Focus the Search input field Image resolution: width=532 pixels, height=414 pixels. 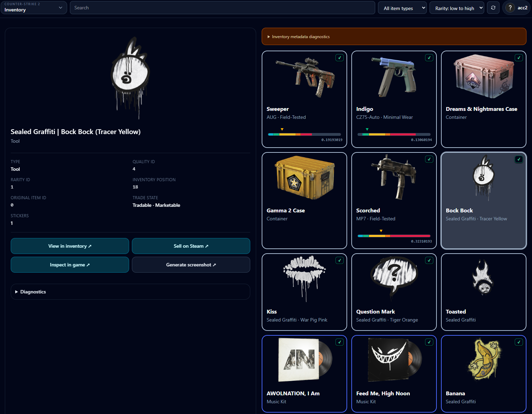223,8
